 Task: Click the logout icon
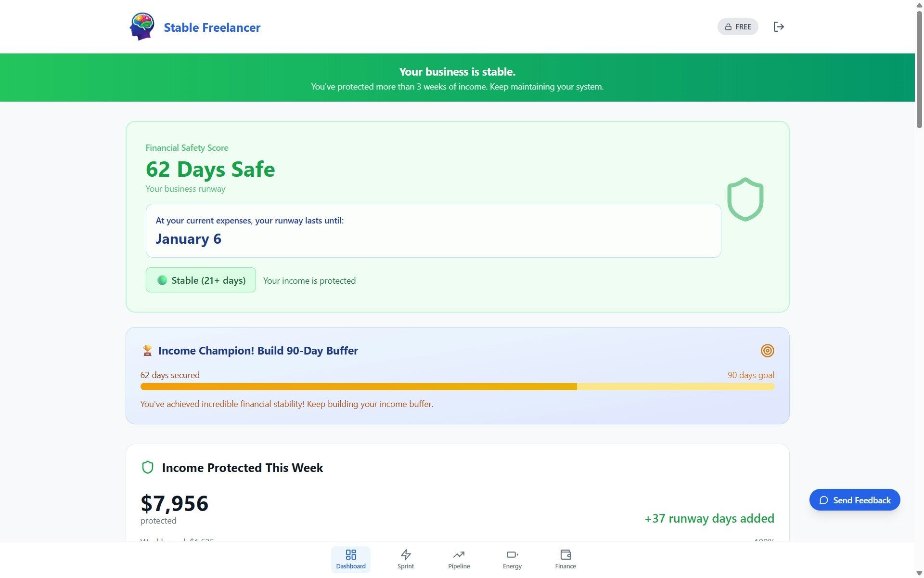[779, 26]
